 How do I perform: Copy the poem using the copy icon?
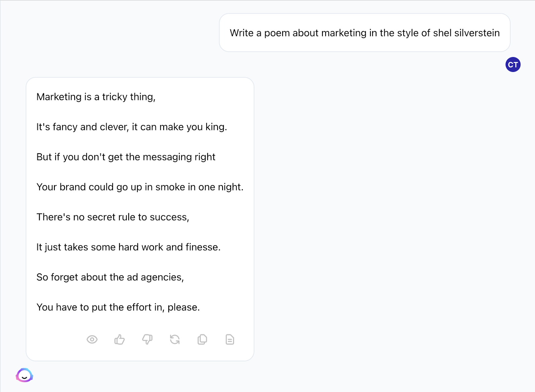pos(202,340)
